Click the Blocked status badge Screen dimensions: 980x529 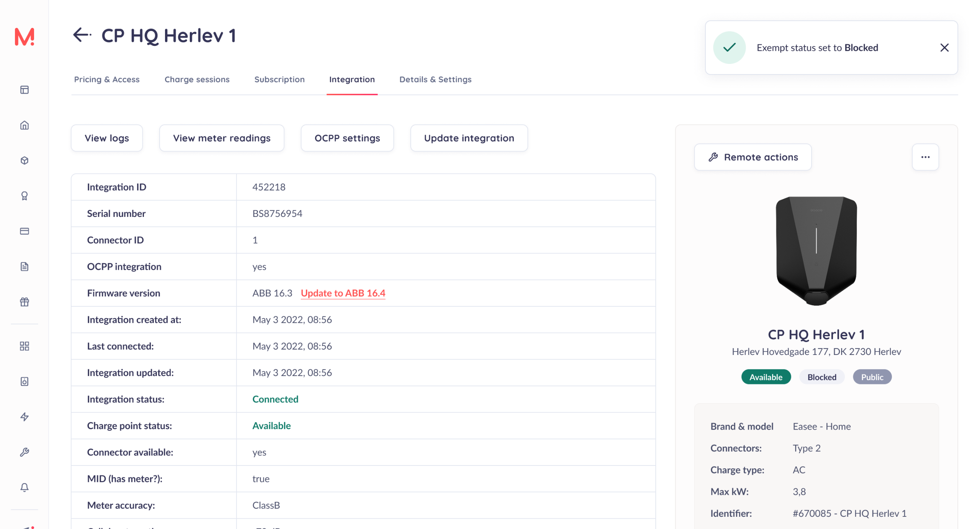pos(822,377)
